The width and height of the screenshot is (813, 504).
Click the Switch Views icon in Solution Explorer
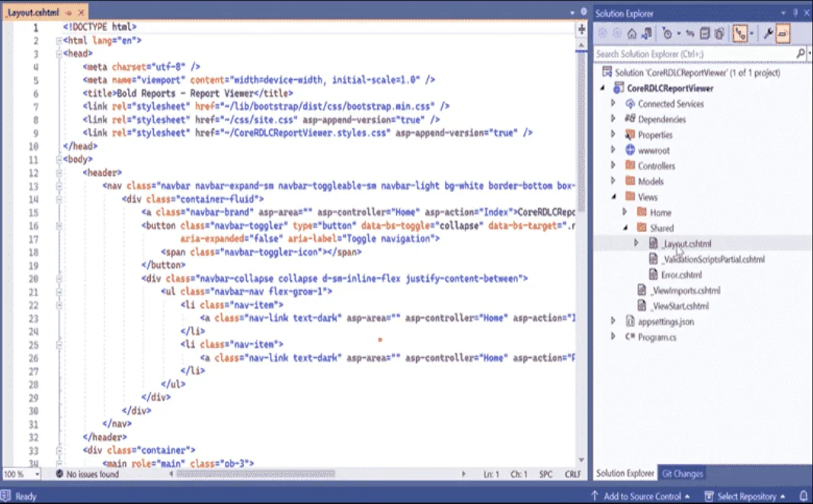pyautogui.click(x=647, y=34)
